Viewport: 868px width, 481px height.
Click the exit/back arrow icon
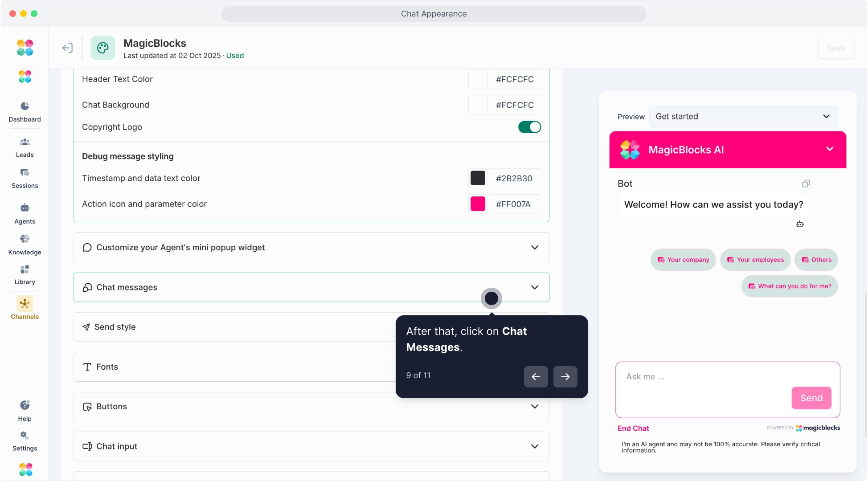(67, 48)
